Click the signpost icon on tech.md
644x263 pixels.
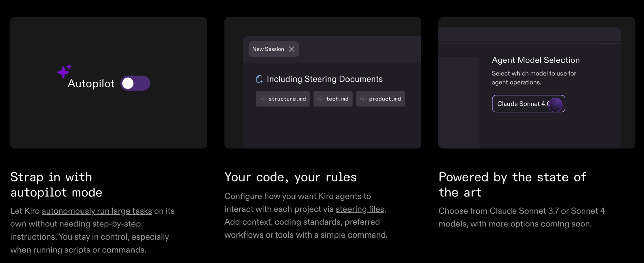point(321,99)
